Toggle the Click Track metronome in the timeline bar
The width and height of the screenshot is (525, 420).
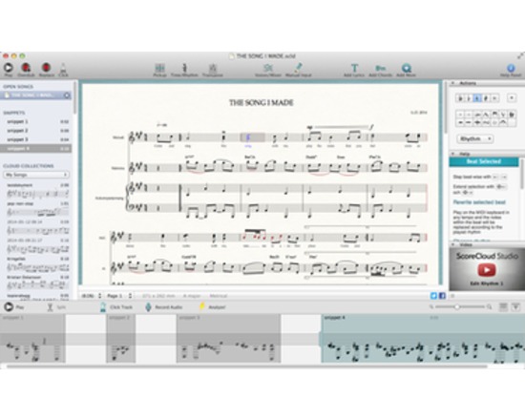coord(103,306)
